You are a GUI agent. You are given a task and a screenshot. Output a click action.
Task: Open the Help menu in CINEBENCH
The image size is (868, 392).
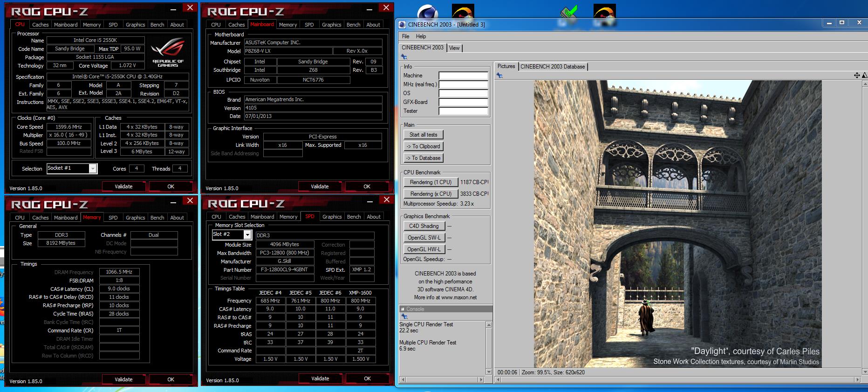(x=421, y=36)
